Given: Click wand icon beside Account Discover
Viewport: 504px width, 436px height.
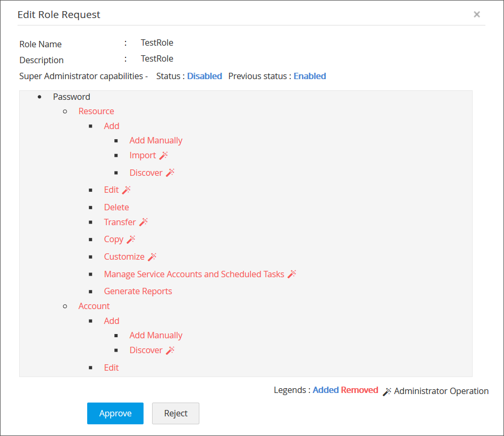Looking at the screenshot, I should pyautogui.click(x=170, y=350).
